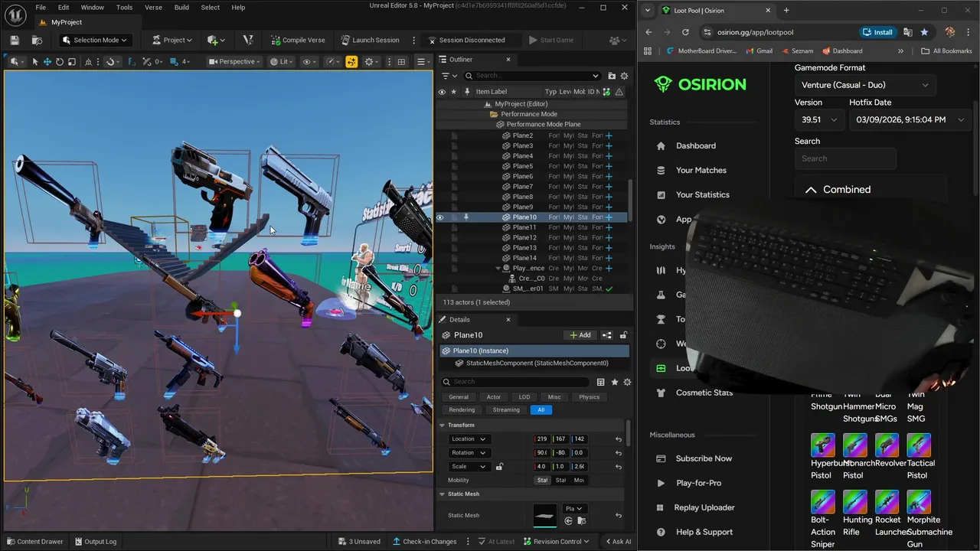Toggle Details property matrix table icon
The image size is (980, 551).
point(601,382)
